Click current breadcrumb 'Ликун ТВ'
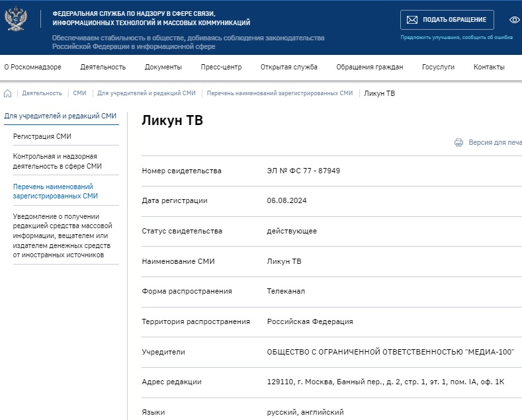522x420 pixels. (x=379, y=93)
